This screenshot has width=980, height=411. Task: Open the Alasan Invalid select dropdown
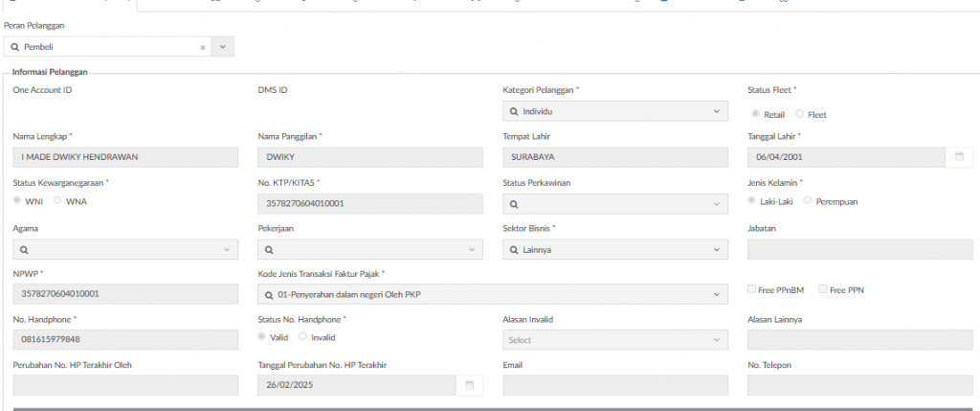pos(615,340)
